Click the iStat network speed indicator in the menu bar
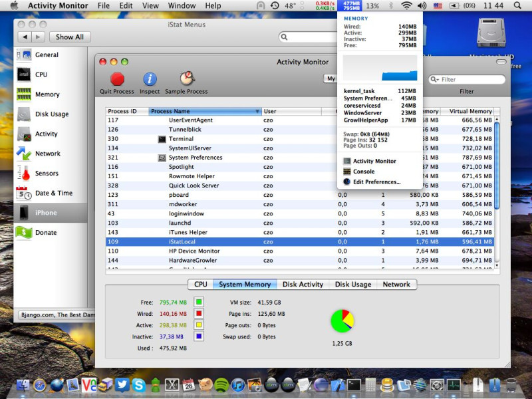Screen dimensions: 532x399 tap(325, 5)
